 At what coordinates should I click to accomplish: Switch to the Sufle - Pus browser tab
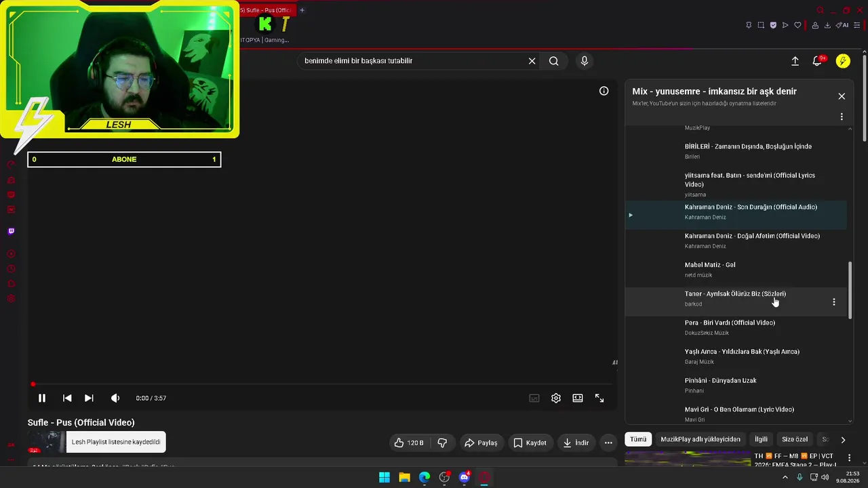point(268,10)
